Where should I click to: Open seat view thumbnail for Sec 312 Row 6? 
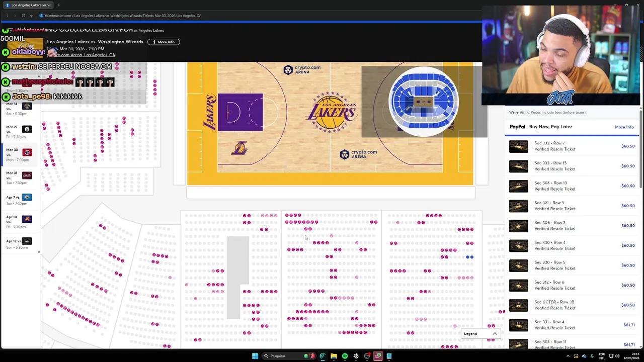(518, 285)
